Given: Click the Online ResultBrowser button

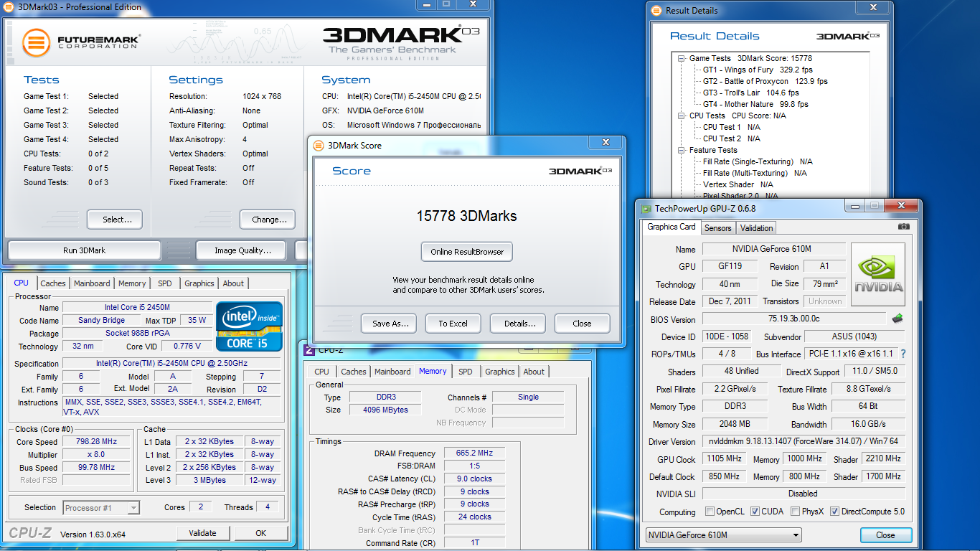Looking at the screenshot, I should (x=467, y=252).
